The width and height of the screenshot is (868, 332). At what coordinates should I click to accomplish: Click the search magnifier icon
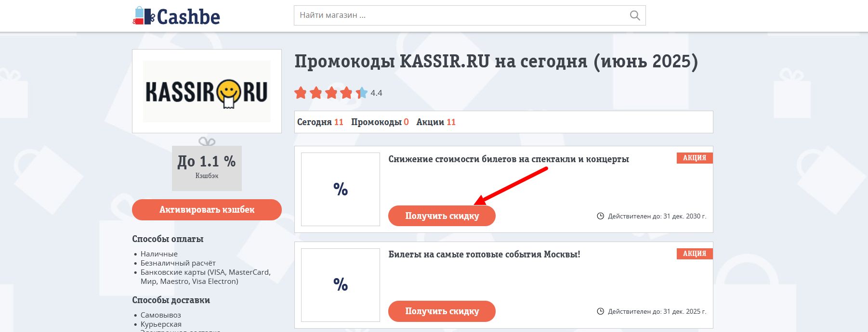[x=635, y=15]
